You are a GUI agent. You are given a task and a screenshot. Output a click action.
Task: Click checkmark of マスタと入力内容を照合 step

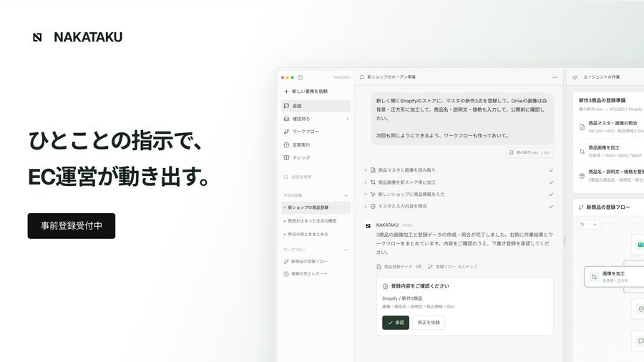pyautogui.click(x=551, y=207)
